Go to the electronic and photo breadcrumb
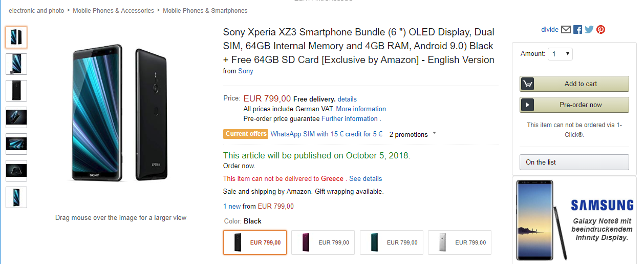The image size is (644, 264). click(36, 11)
